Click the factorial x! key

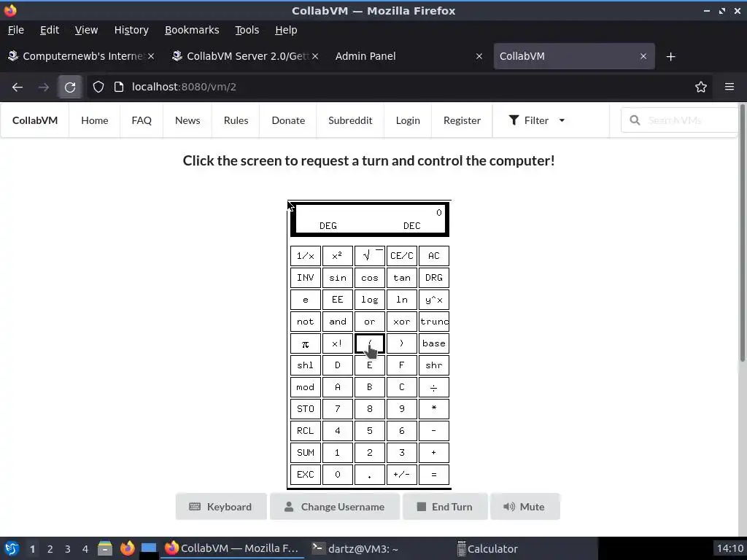337,343
